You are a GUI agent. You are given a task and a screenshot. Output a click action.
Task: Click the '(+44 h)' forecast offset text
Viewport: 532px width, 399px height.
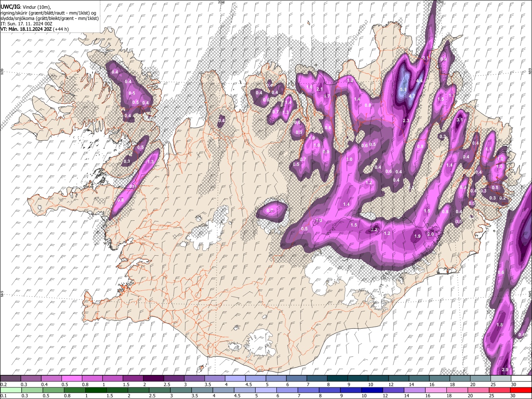point(61,29)
